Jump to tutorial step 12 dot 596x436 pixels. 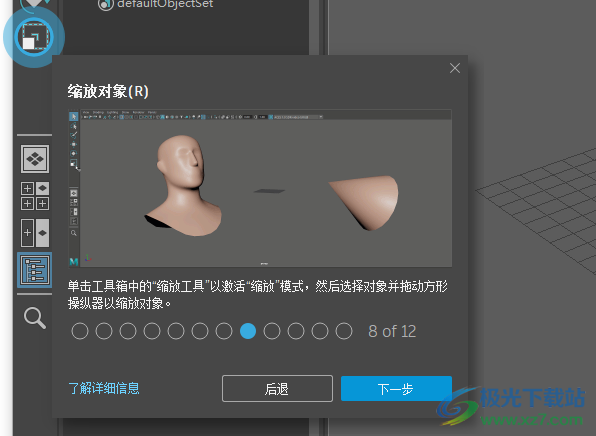point(344,331)
